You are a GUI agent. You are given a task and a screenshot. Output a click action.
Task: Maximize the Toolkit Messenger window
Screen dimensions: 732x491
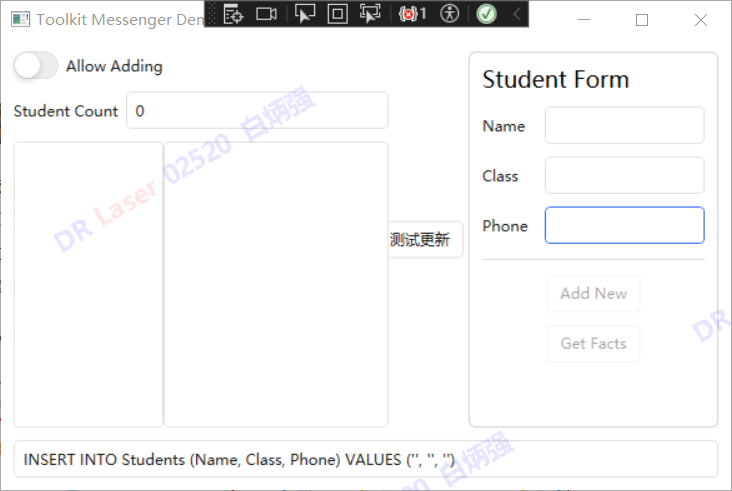(642, 20)
